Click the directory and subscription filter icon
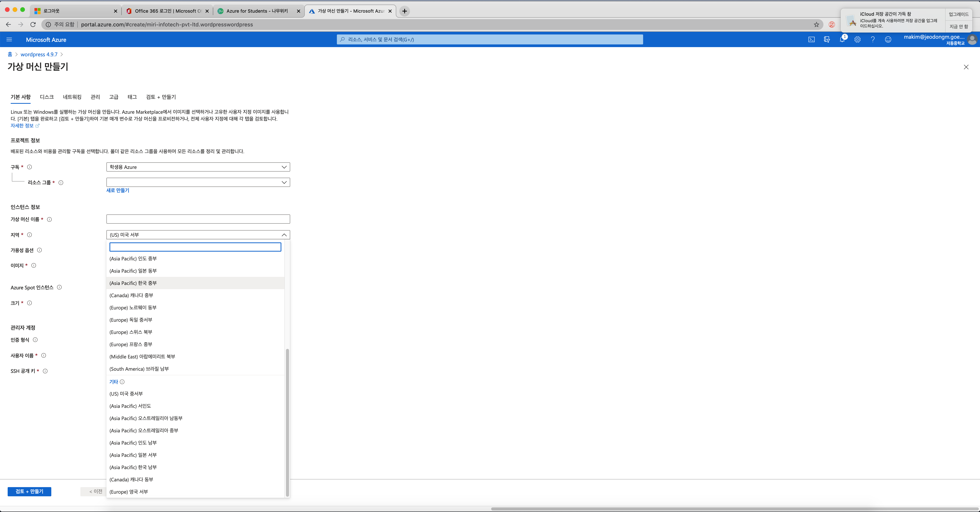 tap(827, 40)
